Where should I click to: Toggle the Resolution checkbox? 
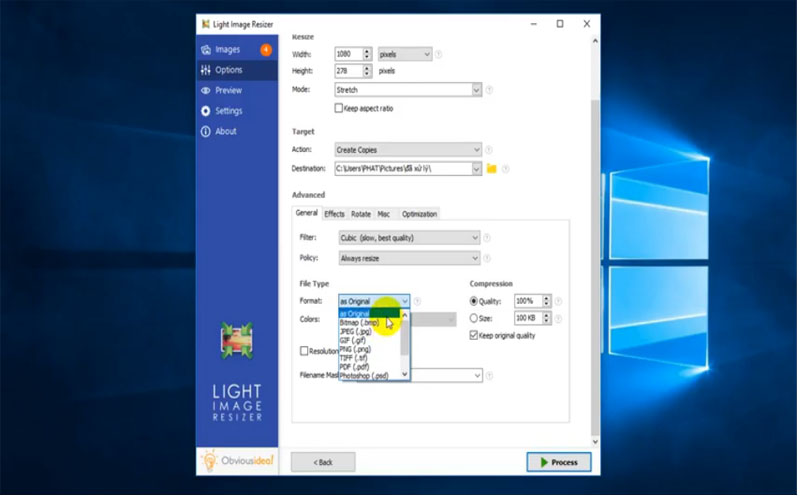point(304,351)
